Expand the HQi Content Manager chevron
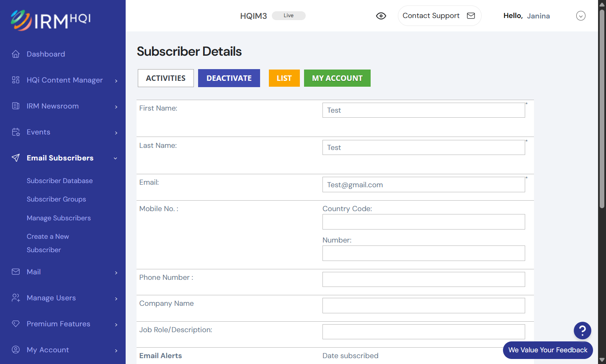The image size is (606, 364). 116,80
